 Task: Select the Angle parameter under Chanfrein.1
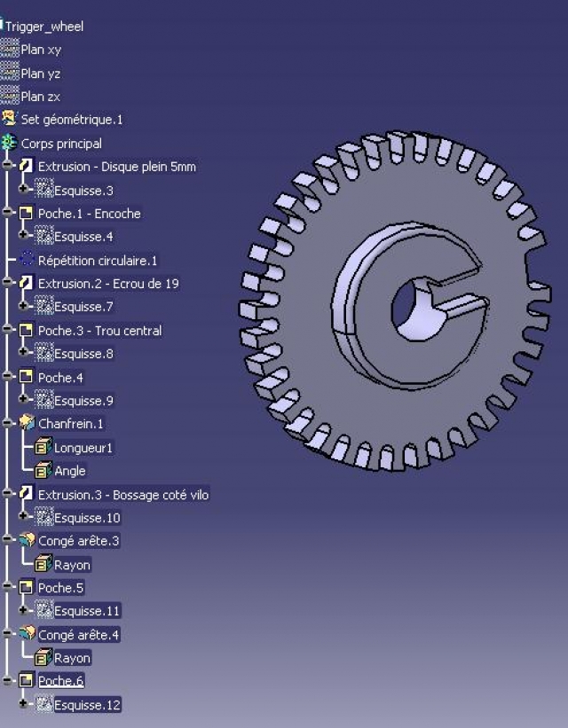[70, 471]
